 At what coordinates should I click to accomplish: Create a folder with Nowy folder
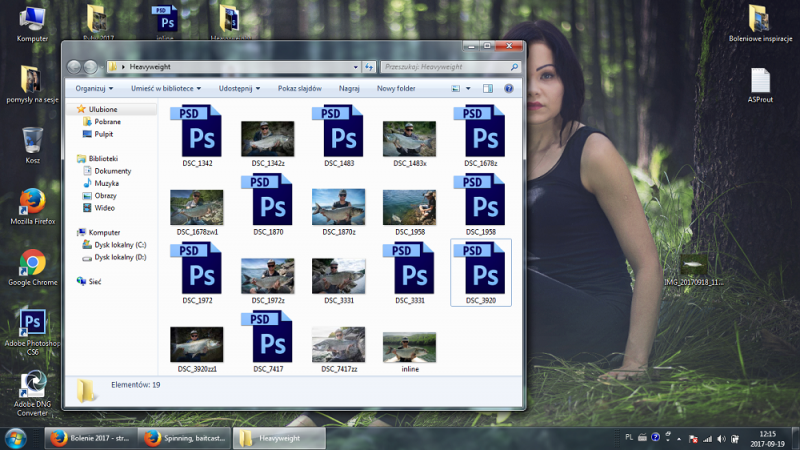(396, 88)
